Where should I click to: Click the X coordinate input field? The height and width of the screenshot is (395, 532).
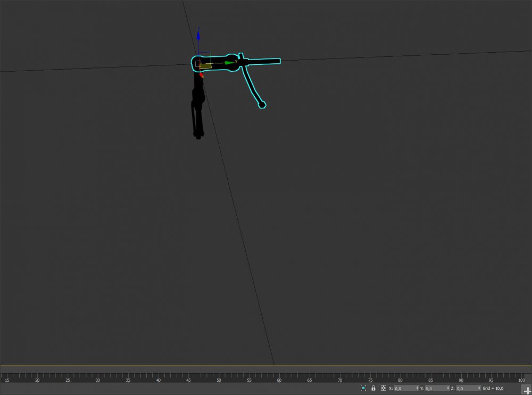pos(404,389)
